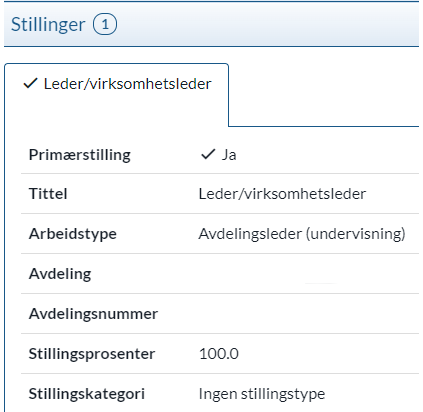Click the empty Avdelingsnummer value area
This screenshot has height=412, width=423.
[x=308, y=314]
